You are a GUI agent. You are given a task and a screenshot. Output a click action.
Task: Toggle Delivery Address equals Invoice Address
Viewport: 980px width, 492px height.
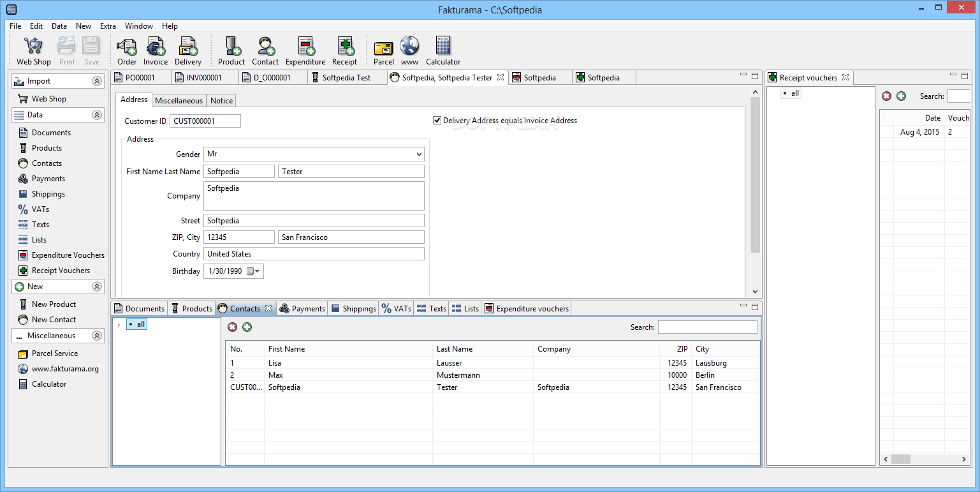437,120
